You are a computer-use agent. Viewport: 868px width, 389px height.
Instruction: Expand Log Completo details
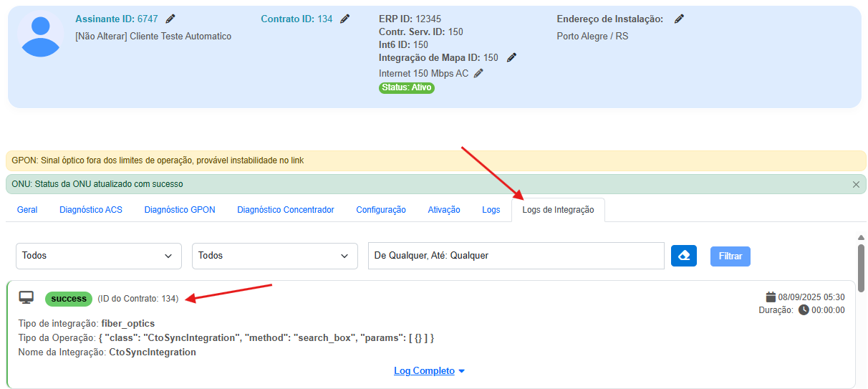429,371
